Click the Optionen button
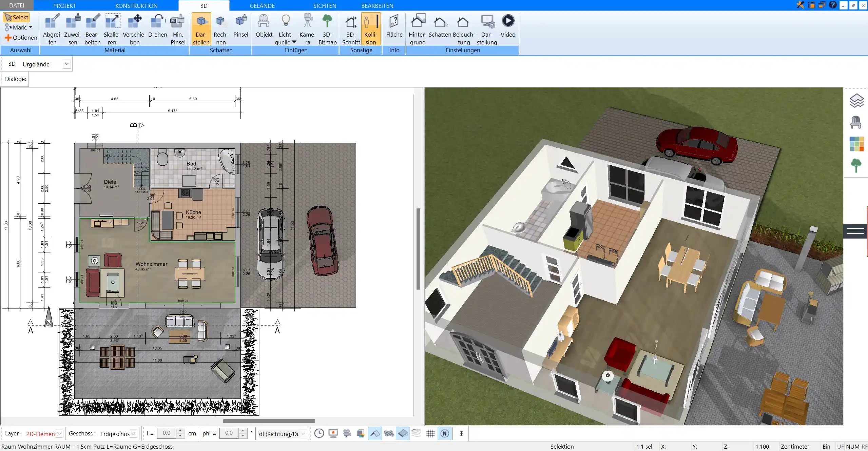The image size is (868, 451). 21,38
